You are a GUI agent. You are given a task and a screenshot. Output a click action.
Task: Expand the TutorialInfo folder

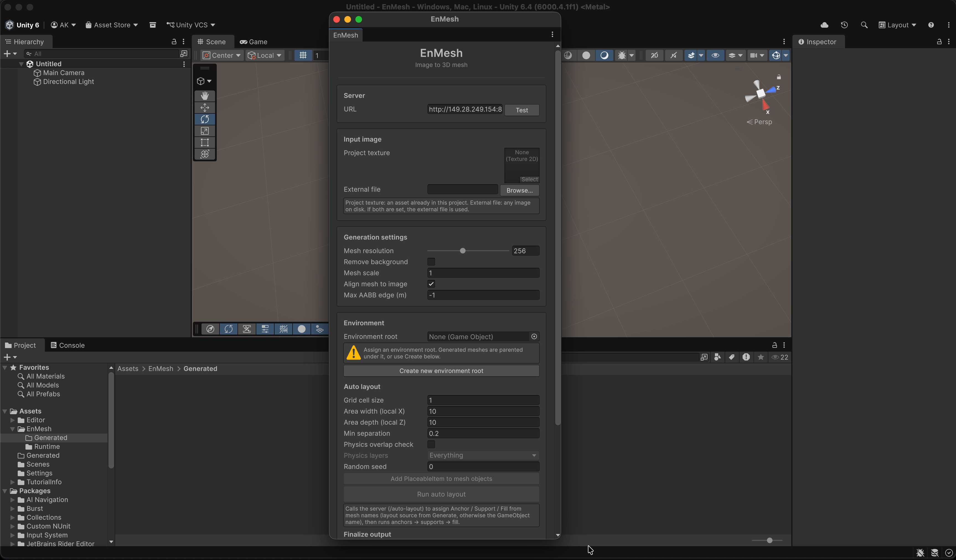12,482
